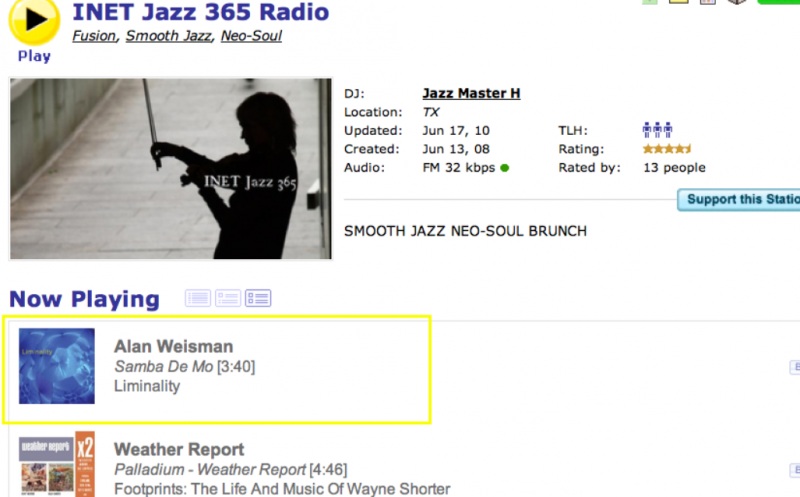
Task: Click the yellow icon in top toolbar
Action: point(679,2)
